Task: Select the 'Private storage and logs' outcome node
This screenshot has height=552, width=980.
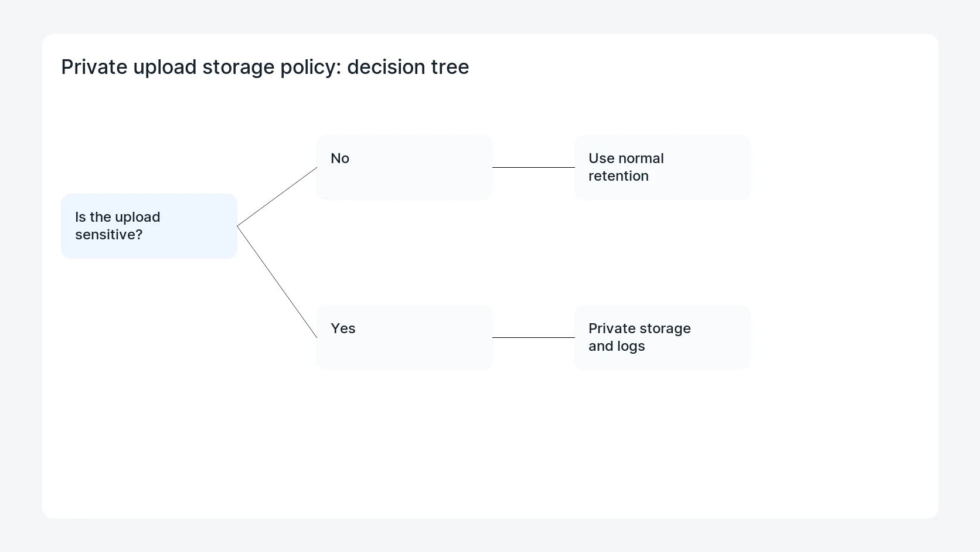Action: click(x=662, y=337)
